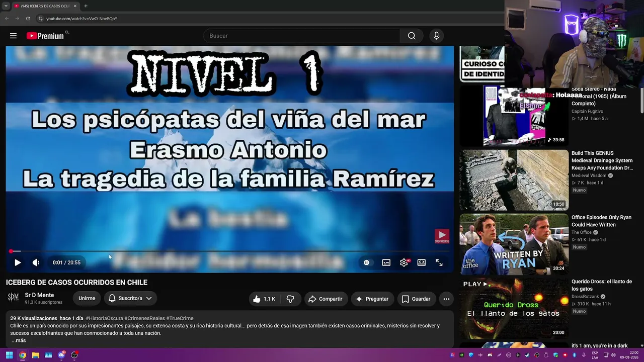The width and height of the screenshot is (644, 362).
Task: Open the #TrueCrime hashtag
Action: 180,318
